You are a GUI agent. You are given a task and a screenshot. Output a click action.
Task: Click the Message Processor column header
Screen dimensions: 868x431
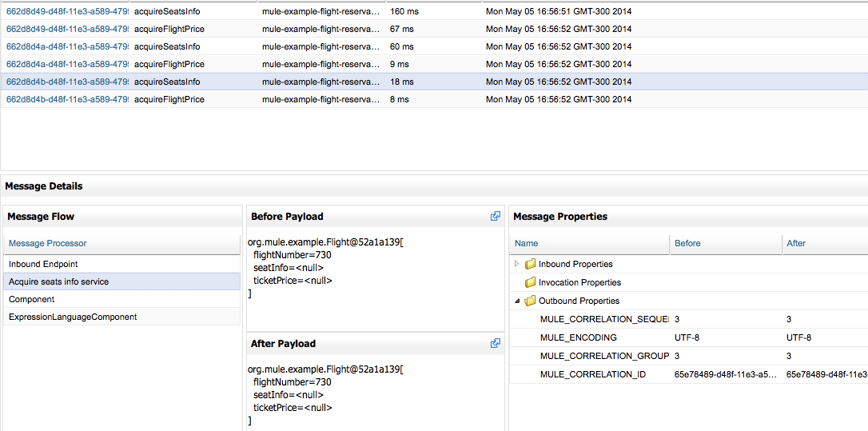tap(48, 243)
